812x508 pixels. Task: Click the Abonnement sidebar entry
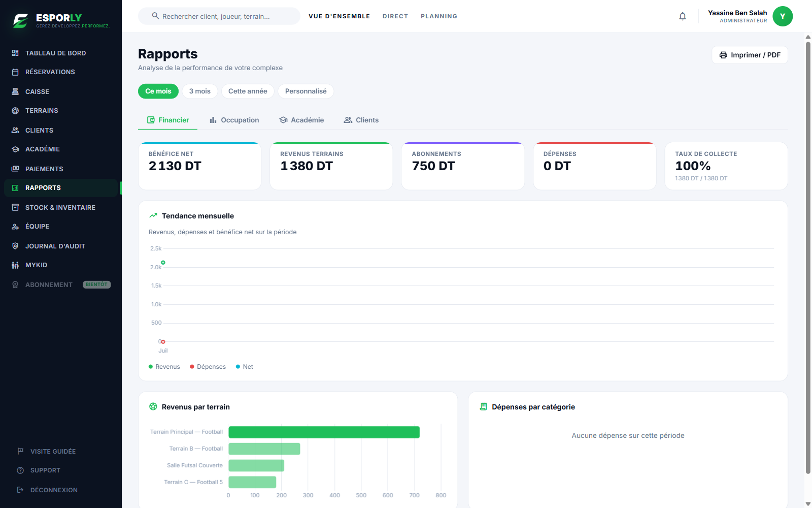coord(61,284)
